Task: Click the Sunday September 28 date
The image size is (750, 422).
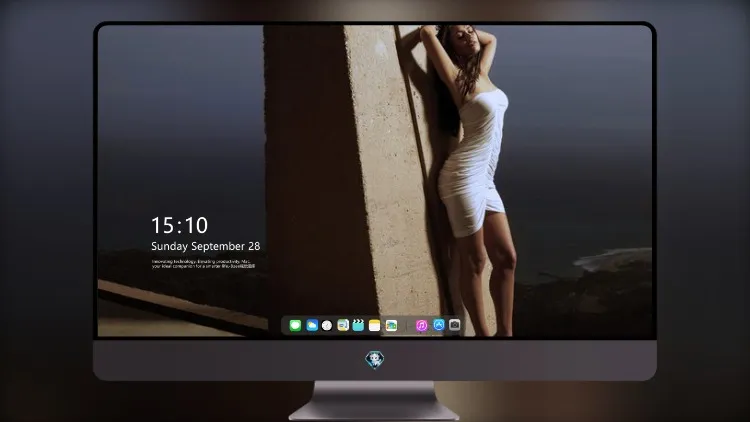Action: click(206, 246)
